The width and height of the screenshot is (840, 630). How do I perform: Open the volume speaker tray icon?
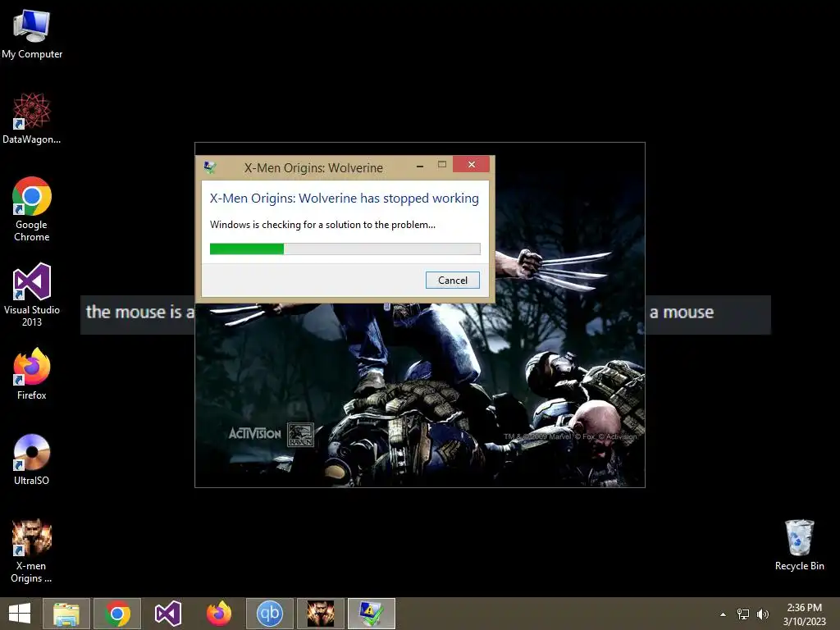(763, 614)
